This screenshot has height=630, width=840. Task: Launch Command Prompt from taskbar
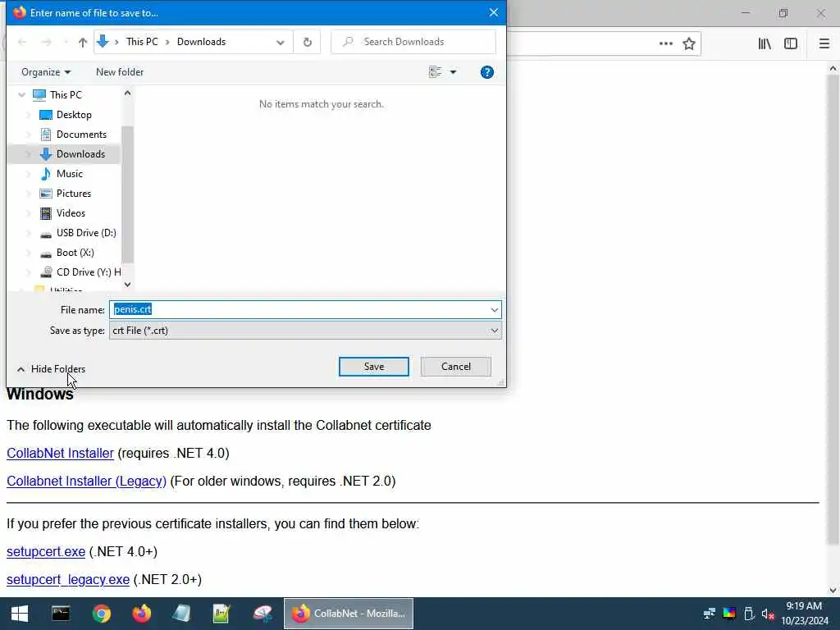point(61,614)
